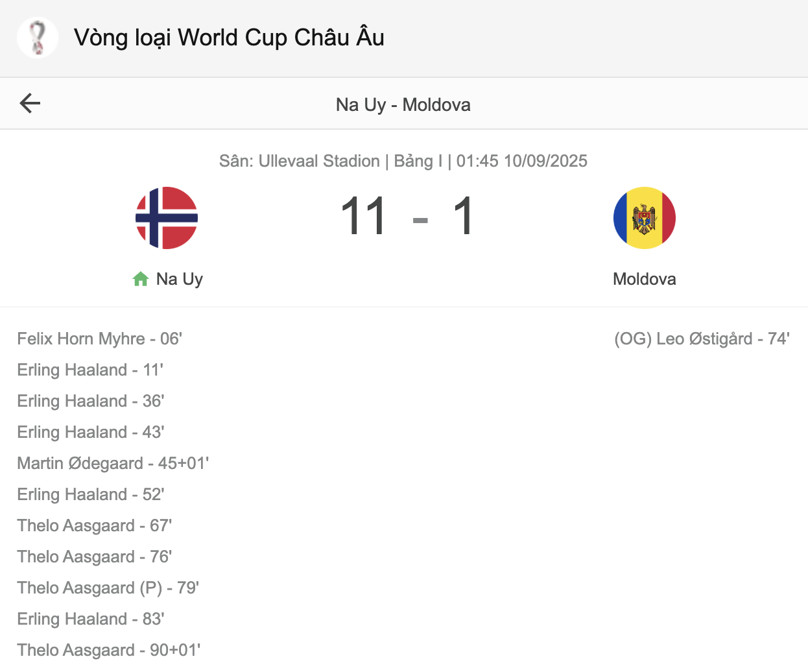Click the Norway flag icon
808x672 pixels.
tap(167, 218)
